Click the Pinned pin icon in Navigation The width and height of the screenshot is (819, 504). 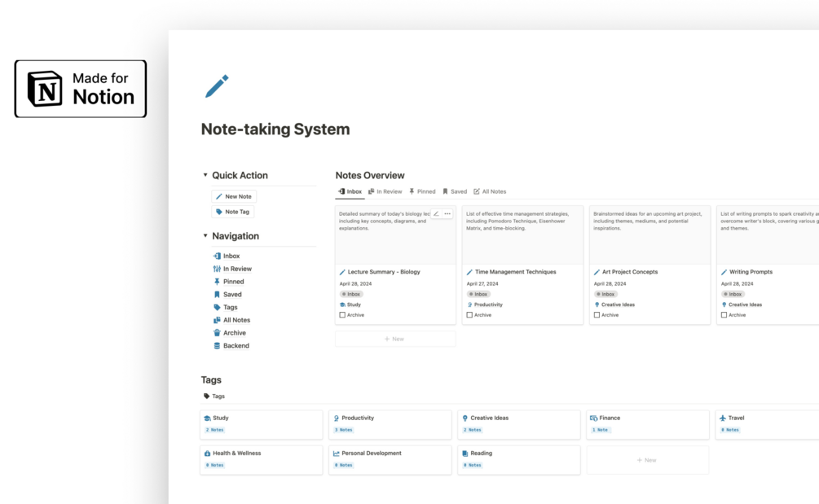pyautogui.click(x=217, y=282)
